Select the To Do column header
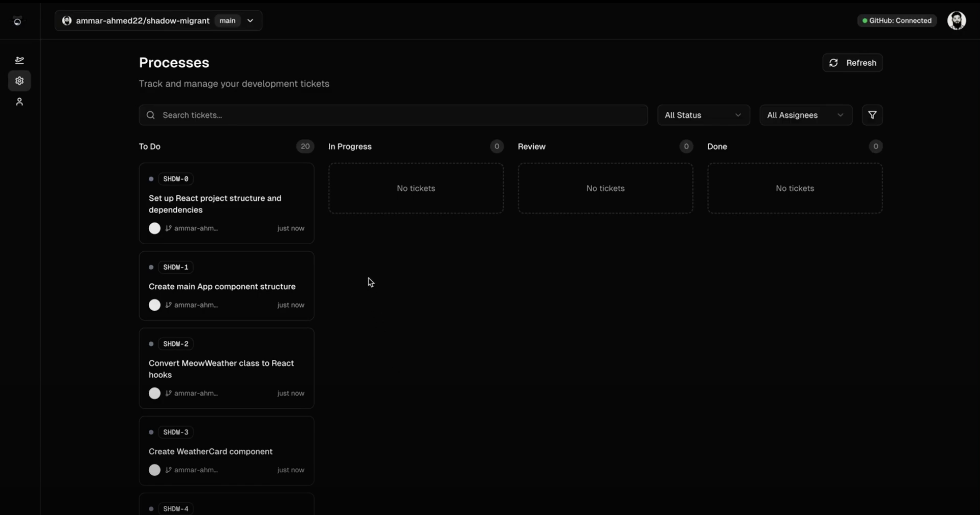 click(x=150, y=146)
